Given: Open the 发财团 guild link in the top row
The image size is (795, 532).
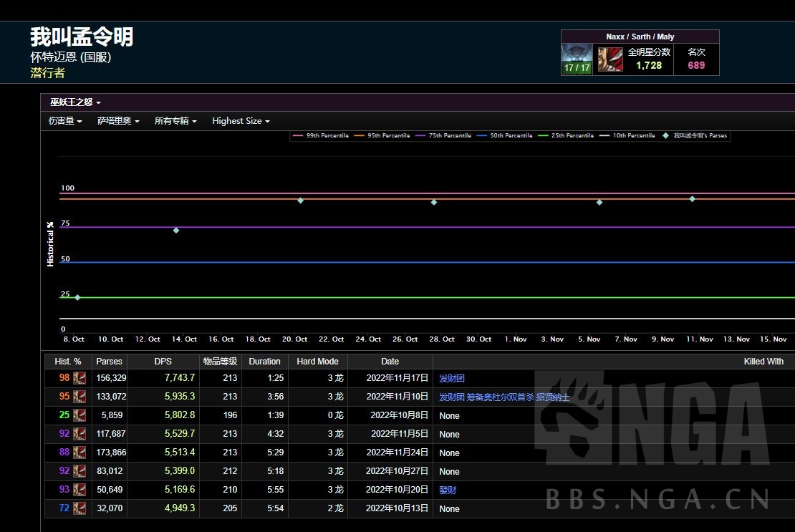Looking at the screenshot, I should coord(452,378).
